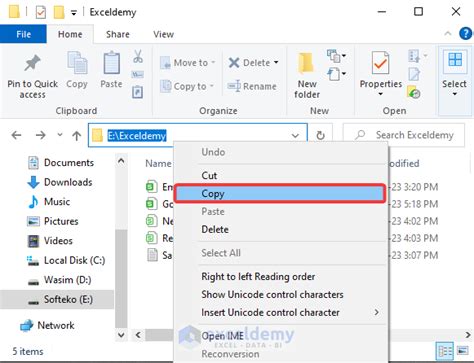
Task: Click the blue help question mark icon
Action: pyautogui.click(x=466, y=34)
